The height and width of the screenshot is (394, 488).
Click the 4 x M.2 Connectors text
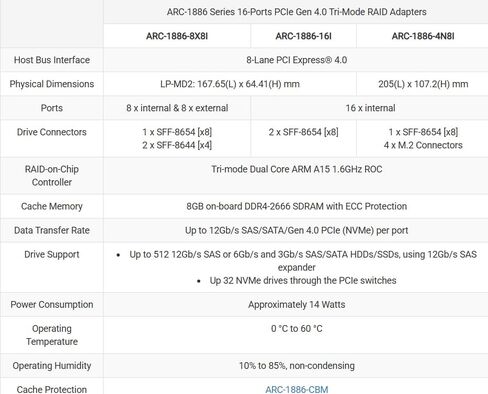[423, 145]
